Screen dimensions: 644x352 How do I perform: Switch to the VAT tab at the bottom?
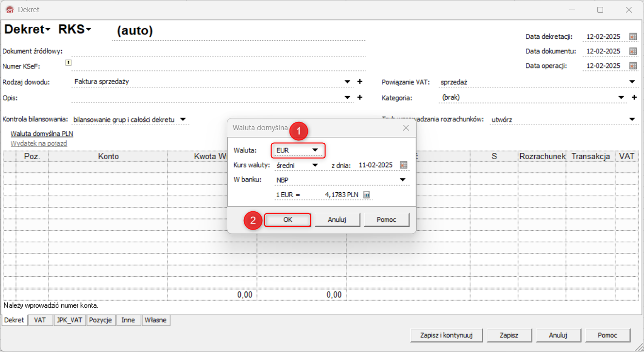(40, 320)
